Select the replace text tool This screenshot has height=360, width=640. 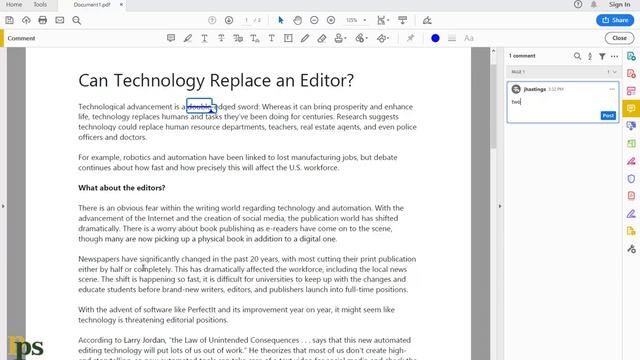(x=238, y=38)
